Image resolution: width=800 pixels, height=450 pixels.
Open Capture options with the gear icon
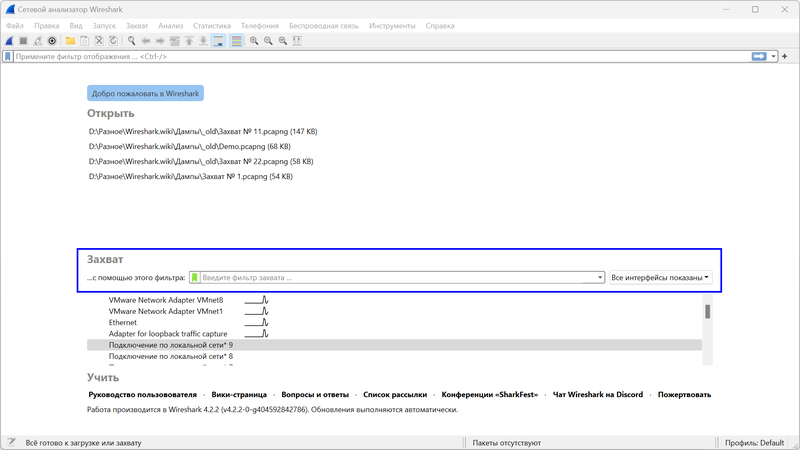pos(52,41)
